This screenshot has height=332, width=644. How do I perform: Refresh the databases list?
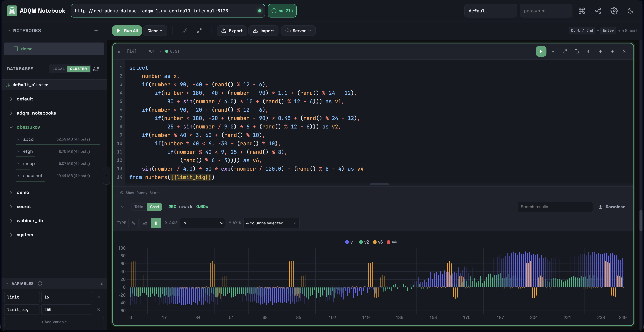(96, 69)
